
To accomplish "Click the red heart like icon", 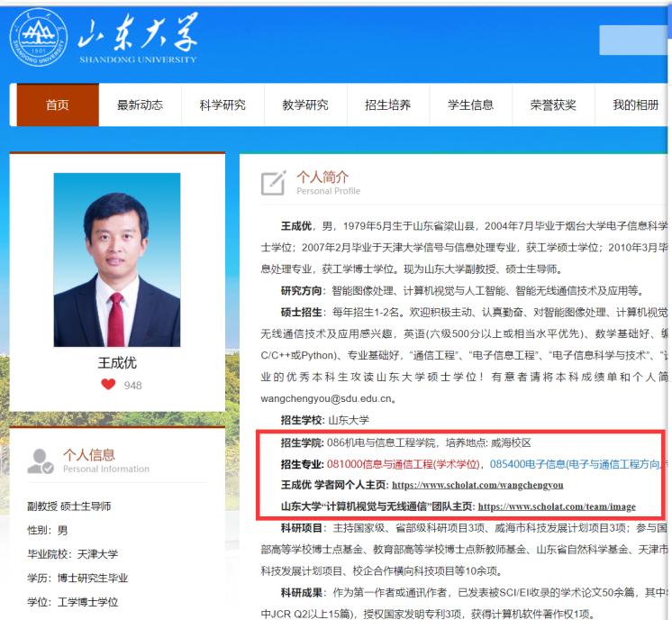I will pyautogui.click(x=108, y=385).
